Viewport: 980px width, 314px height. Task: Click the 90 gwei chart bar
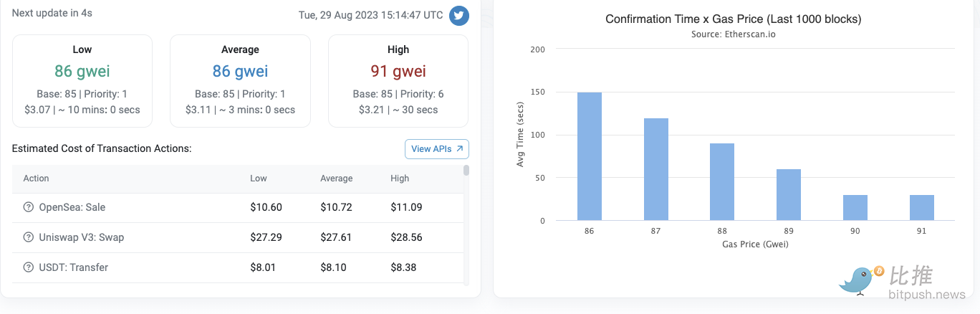coord(855,208)
